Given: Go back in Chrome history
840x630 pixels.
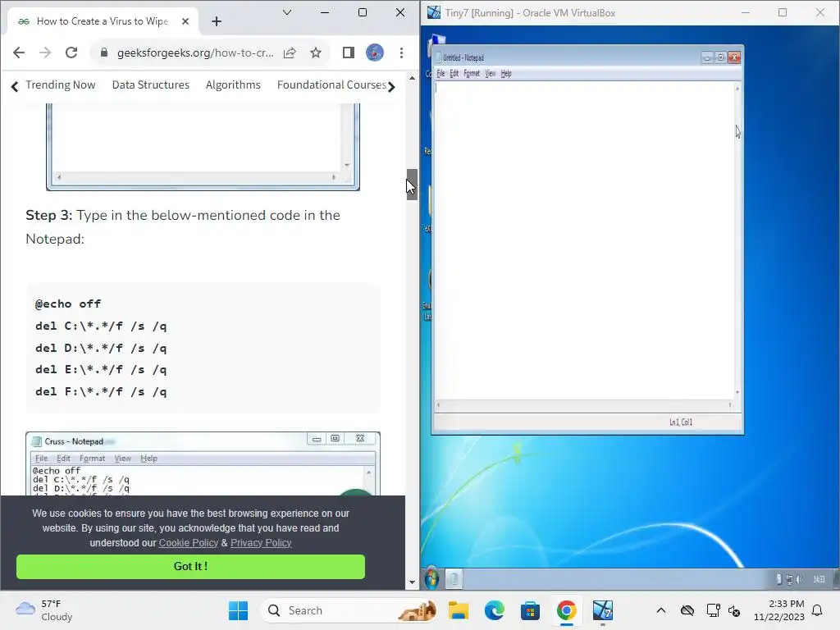Looking at the screenshot, I should tap(19, 52).
